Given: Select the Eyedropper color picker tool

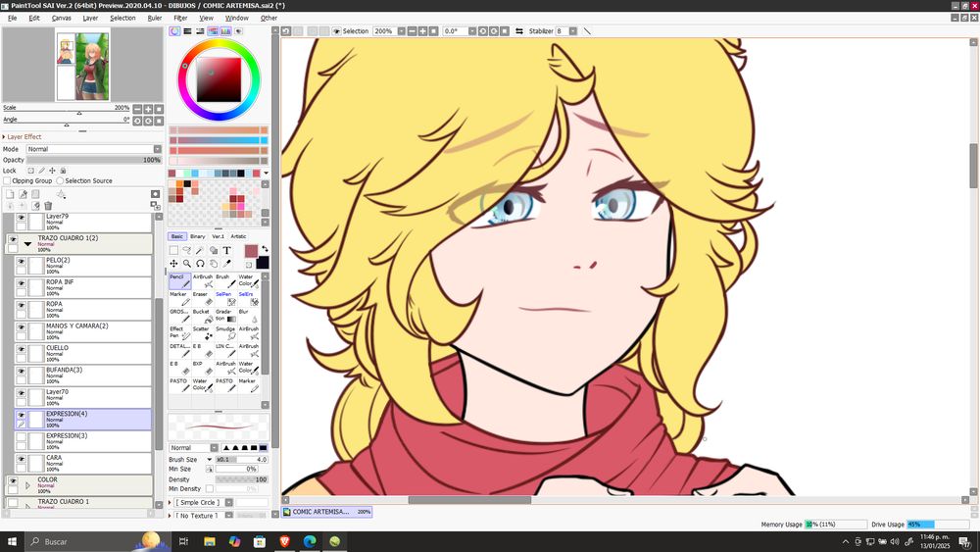Looking at the screenshot, I should pos(226,263).
